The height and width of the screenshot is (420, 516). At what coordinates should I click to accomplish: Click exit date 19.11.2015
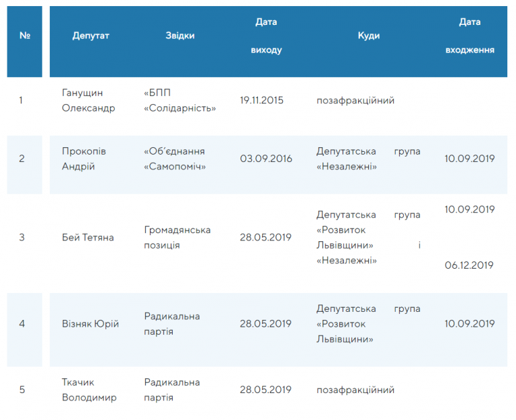tap(261, 100)
